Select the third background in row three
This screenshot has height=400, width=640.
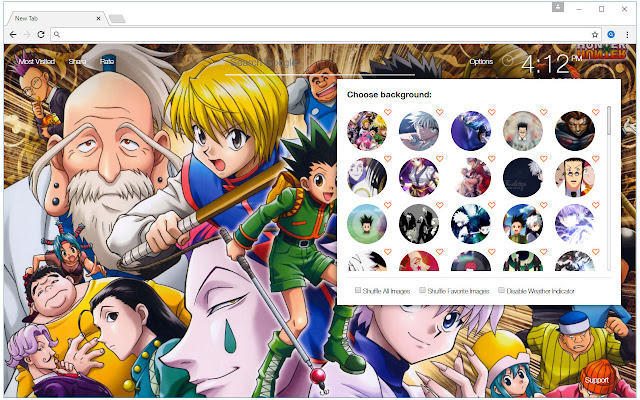(471, 224)
